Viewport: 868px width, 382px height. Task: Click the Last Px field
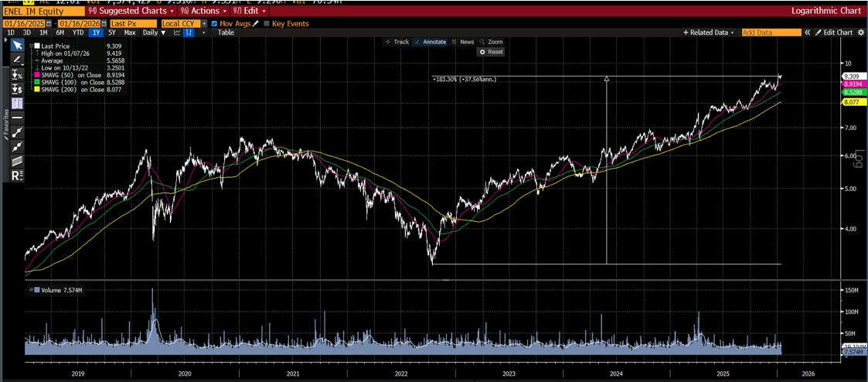coord(133,24)
